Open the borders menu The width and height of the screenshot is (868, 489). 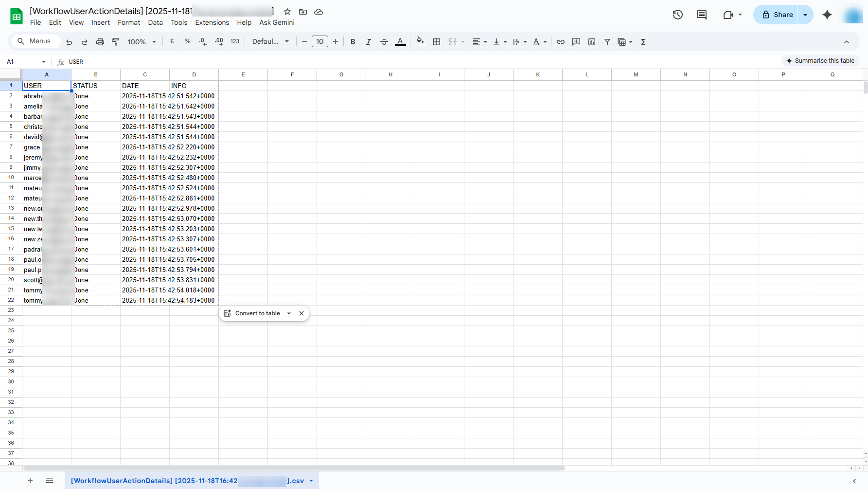437,41
